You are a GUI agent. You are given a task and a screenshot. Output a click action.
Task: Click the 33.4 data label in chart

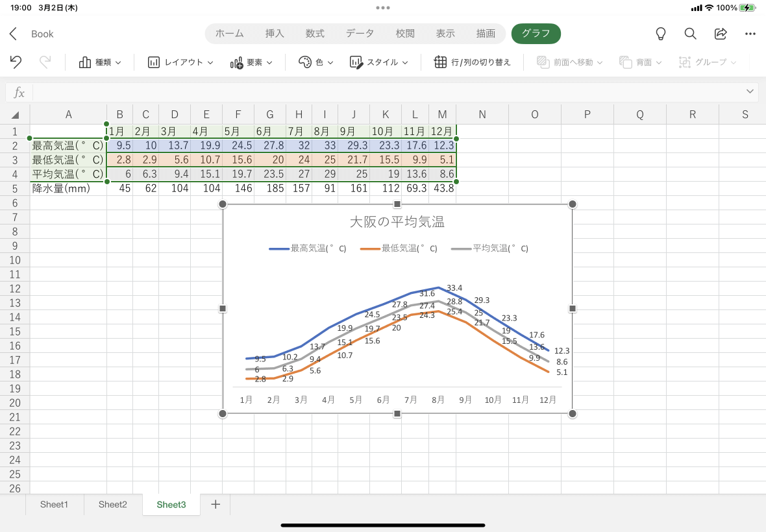click(454, 288)
